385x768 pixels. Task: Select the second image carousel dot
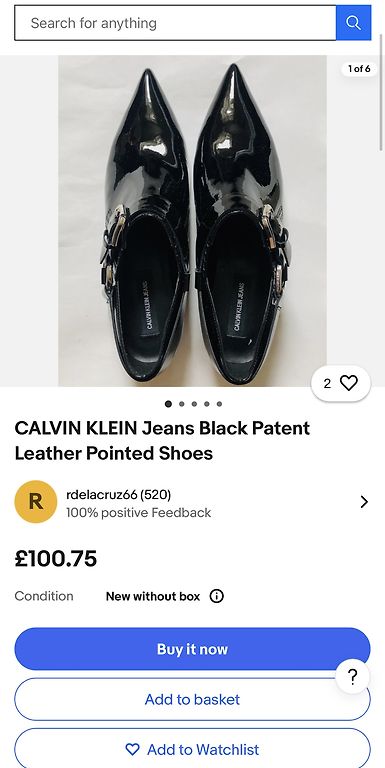182,404
